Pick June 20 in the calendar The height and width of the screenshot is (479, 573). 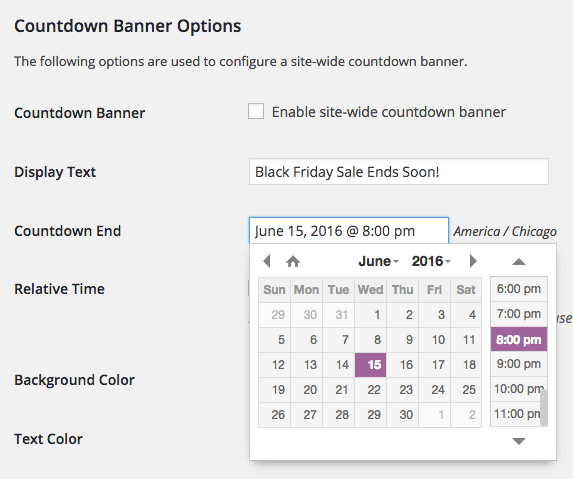pos(307,390)
